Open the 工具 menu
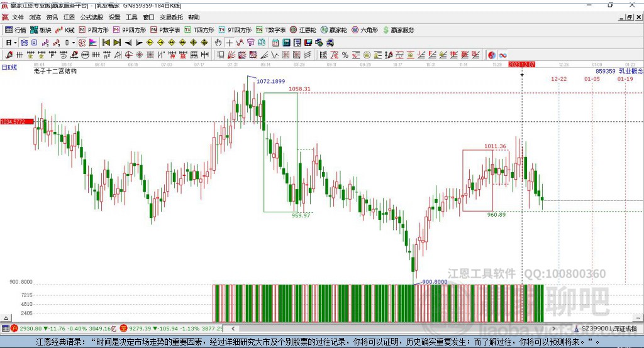The width and height of the screenshot is (644, 348). tap(131, 17)
